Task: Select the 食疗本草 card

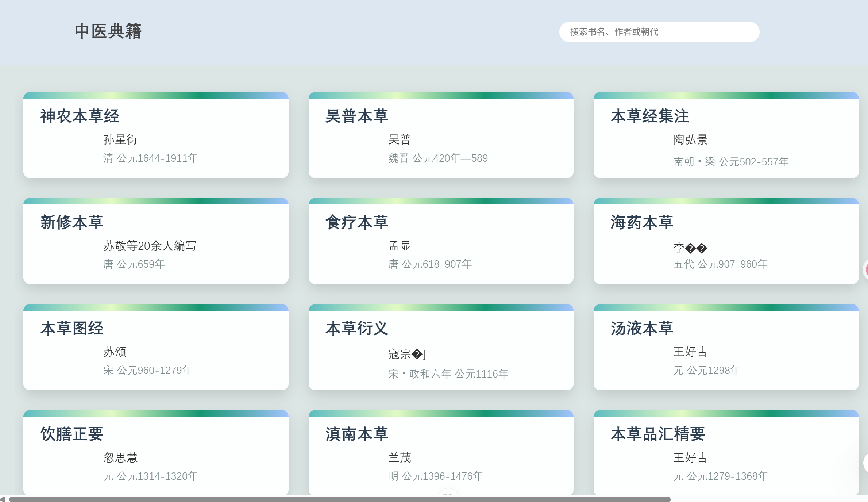Action: pos(441,242)
